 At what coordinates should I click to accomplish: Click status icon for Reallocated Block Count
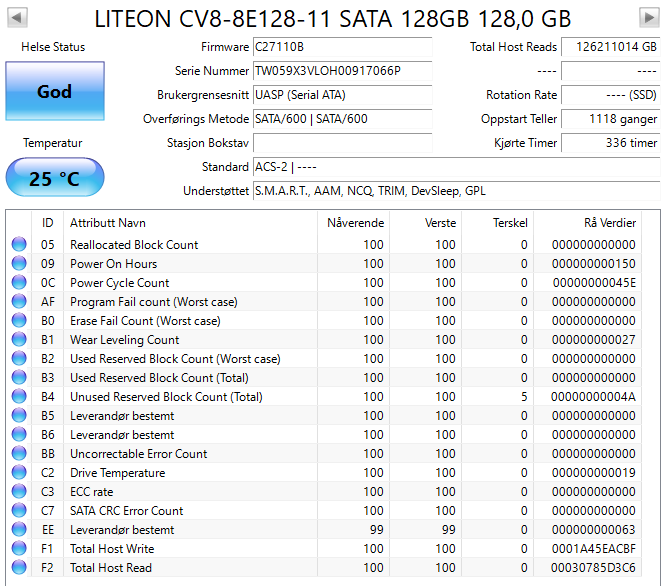pos(19,245)
